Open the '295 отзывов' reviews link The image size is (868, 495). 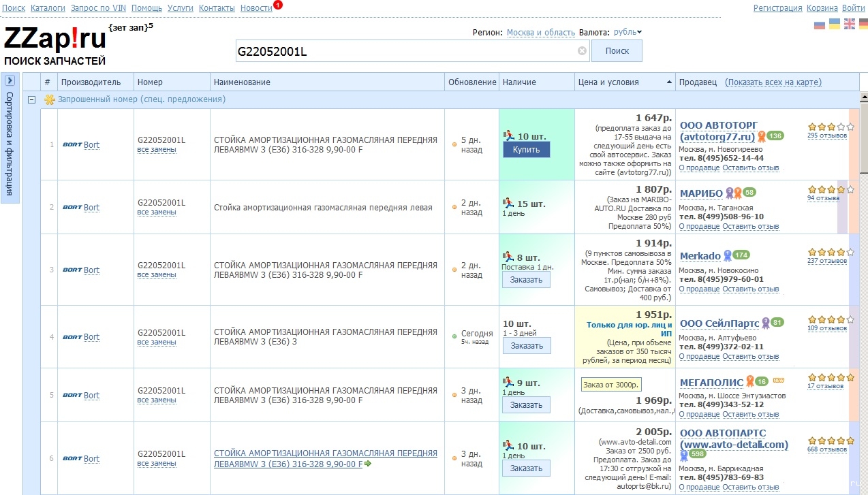[827, 135]
